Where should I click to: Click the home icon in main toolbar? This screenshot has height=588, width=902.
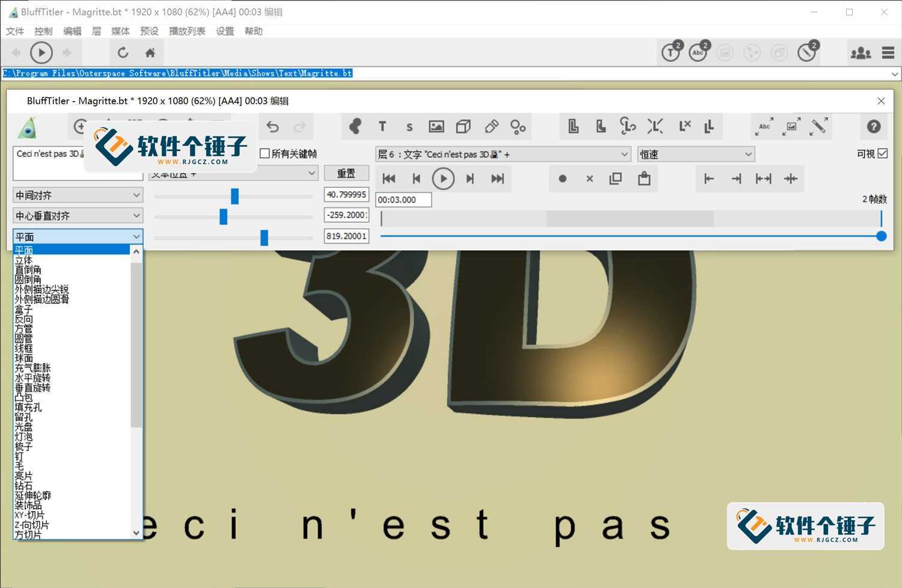click(150, 53)
